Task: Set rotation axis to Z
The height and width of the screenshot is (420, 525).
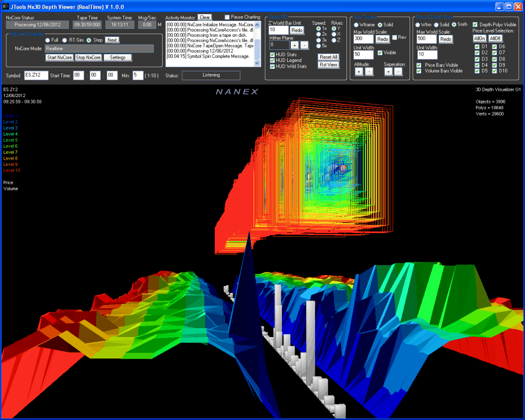Action: [x=334, y=39]
